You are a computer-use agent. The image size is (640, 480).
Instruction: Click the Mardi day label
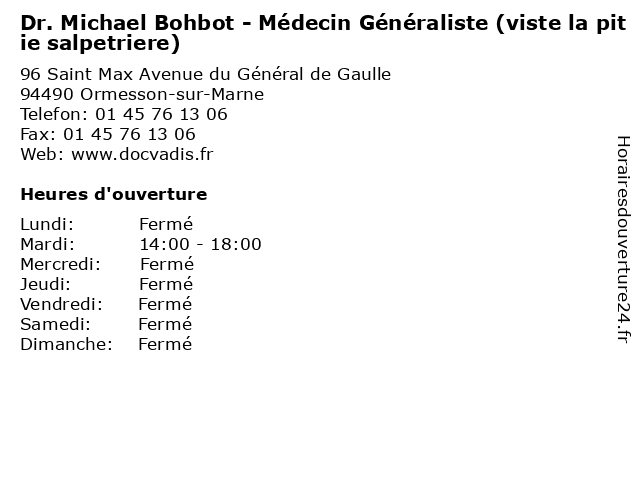point(48,244)
